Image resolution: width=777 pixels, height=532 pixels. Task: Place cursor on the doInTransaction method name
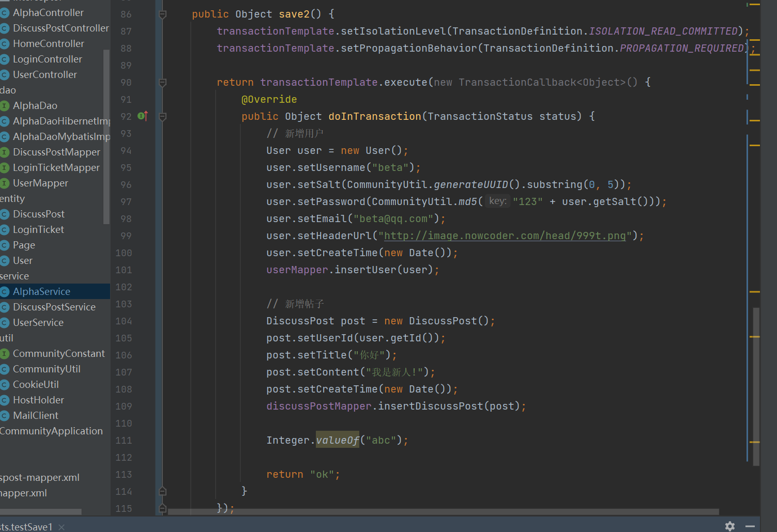pos(375,116)
